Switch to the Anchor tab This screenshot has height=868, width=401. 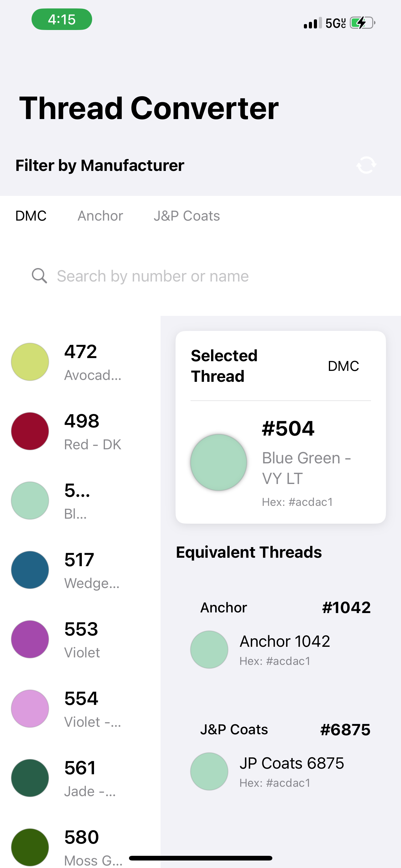(x=100, y=216)
